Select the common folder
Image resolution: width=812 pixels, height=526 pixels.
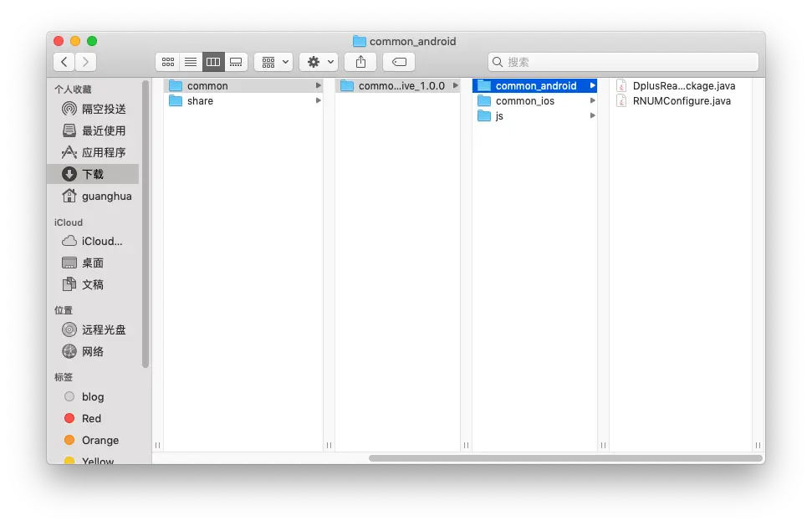point(243,85)
